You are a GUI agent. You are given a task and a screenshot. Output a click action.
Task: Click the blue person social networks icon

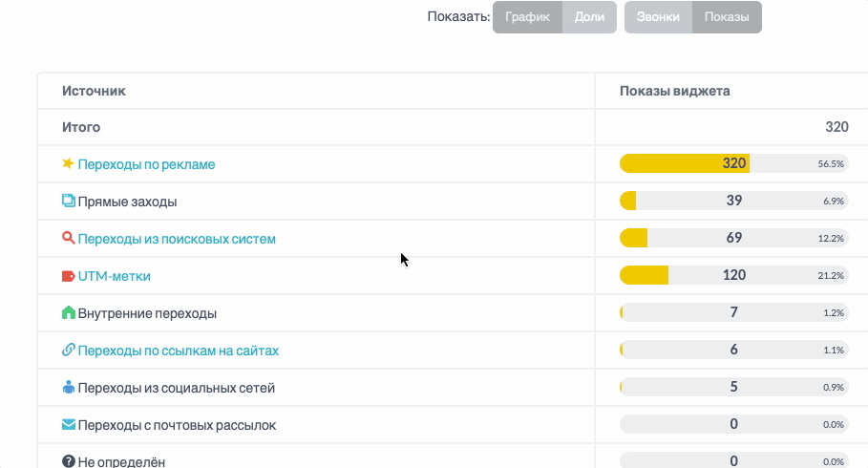point(68,387)
